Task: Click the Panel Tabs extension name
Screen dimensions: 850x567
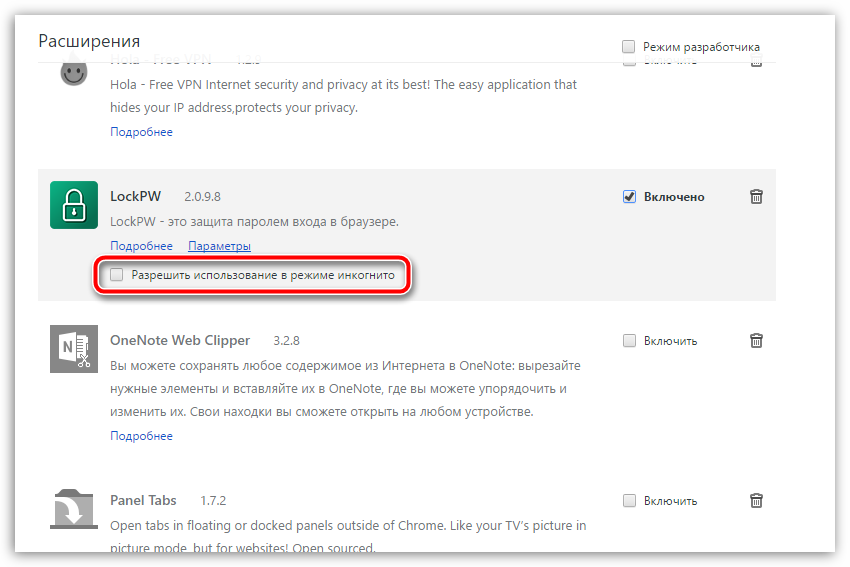Action: tap(143, 501)
